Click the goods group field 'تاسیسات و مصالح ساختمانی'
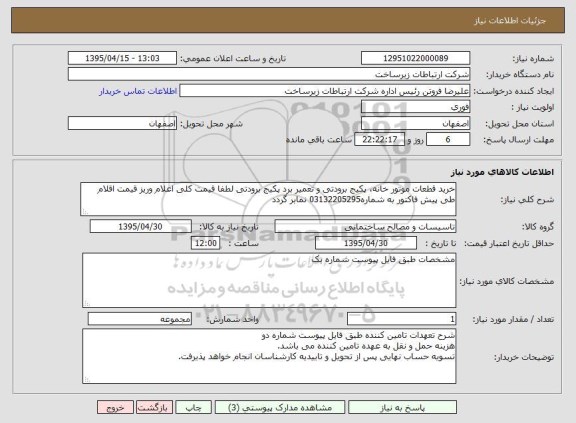 coord(366,227)
